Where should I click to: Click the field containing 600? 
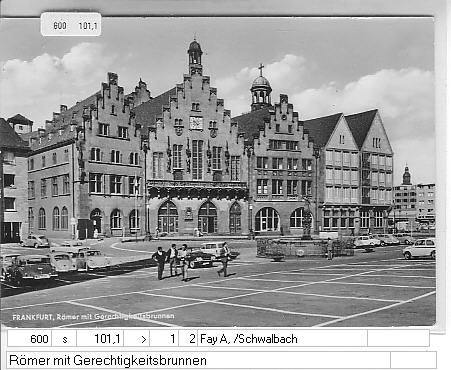(x=30, y=339)
